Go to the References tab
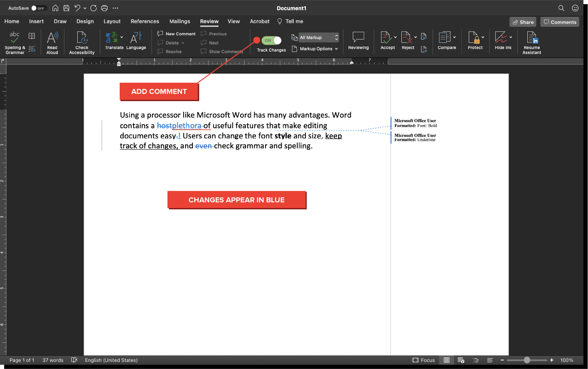The image size is (588, 369). click(145, 21)
